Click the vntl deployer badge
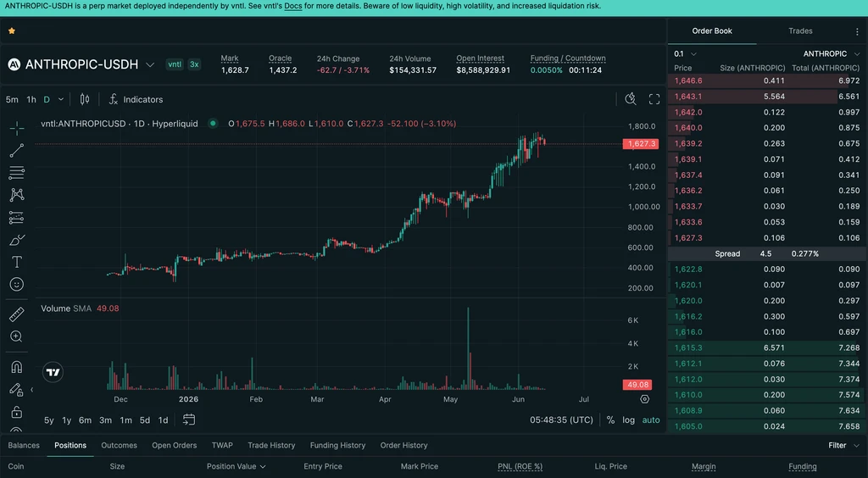 [x=175, y=64]
